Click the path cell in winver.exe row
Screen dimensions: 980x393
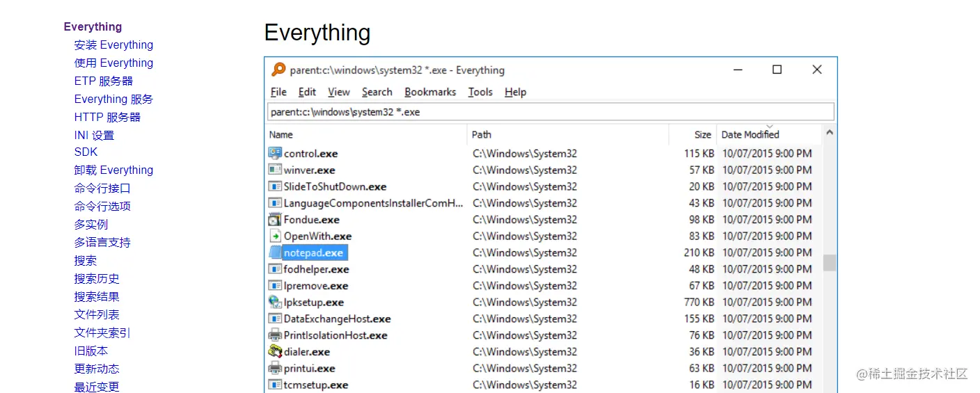click(525, 170)
